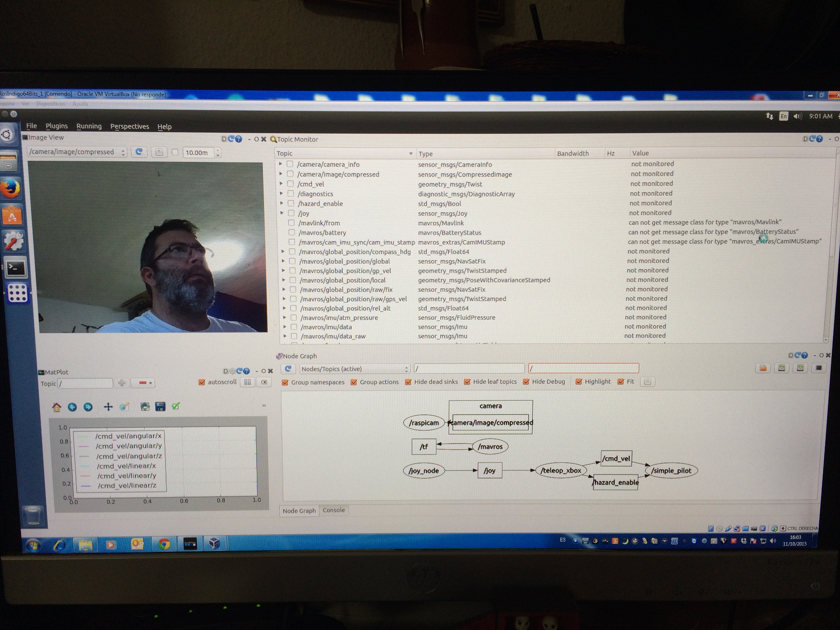840x630 pixels.
Task: Clear the MatPlot plot
Action: 264,382
